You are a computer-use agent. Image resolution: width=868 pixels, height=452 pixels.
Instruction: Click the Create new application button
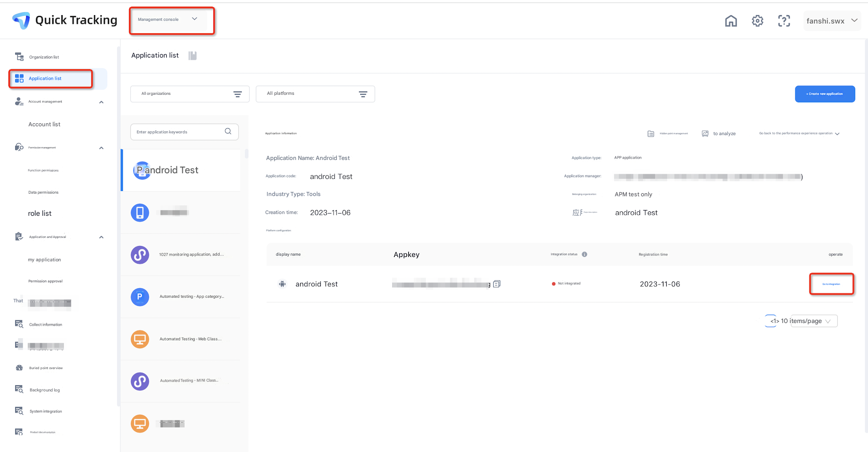[825, 94]
